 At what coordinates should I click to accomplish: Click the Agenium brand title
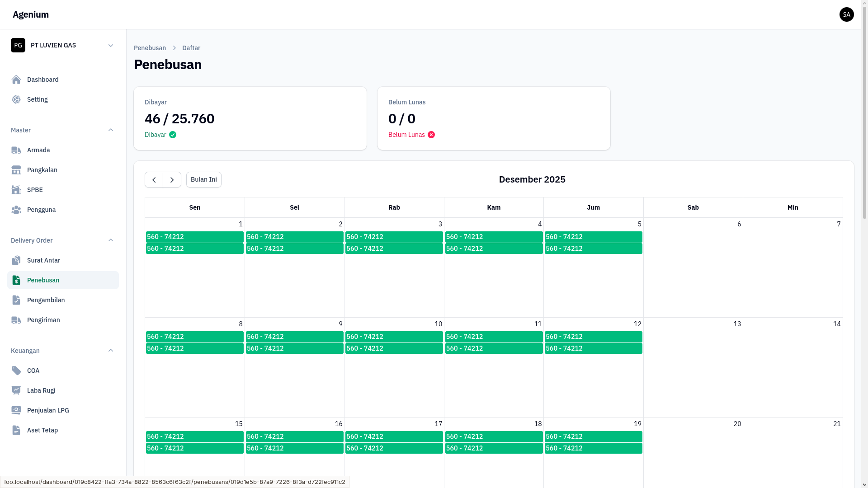coord(31,14)
